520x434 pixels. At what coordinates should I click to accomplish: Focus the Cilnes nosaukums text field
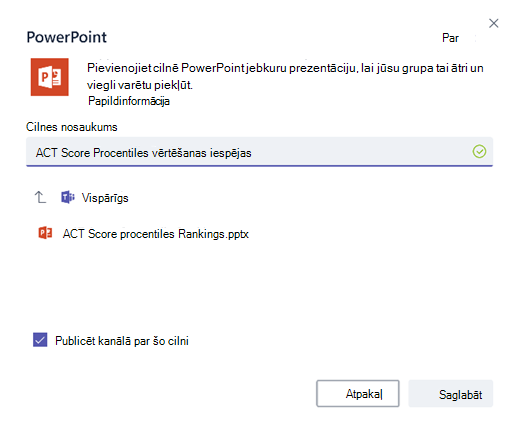tap(259, 152)
